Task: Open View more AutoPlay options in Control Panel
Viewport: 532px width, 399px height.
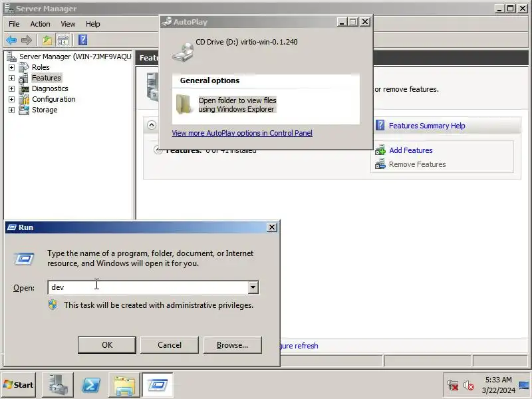Action: (242, 133)
